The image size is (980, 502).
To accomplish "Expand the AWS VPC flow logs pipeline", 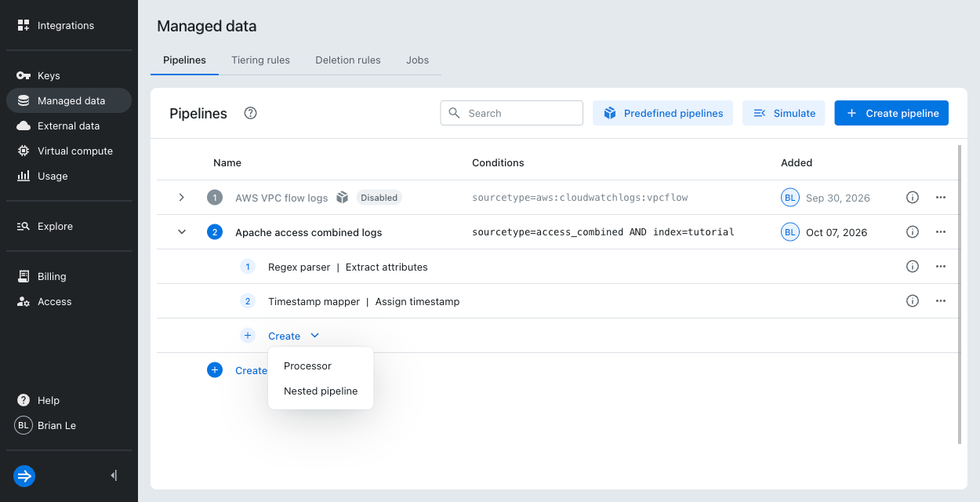I will [x=181, y=198].
